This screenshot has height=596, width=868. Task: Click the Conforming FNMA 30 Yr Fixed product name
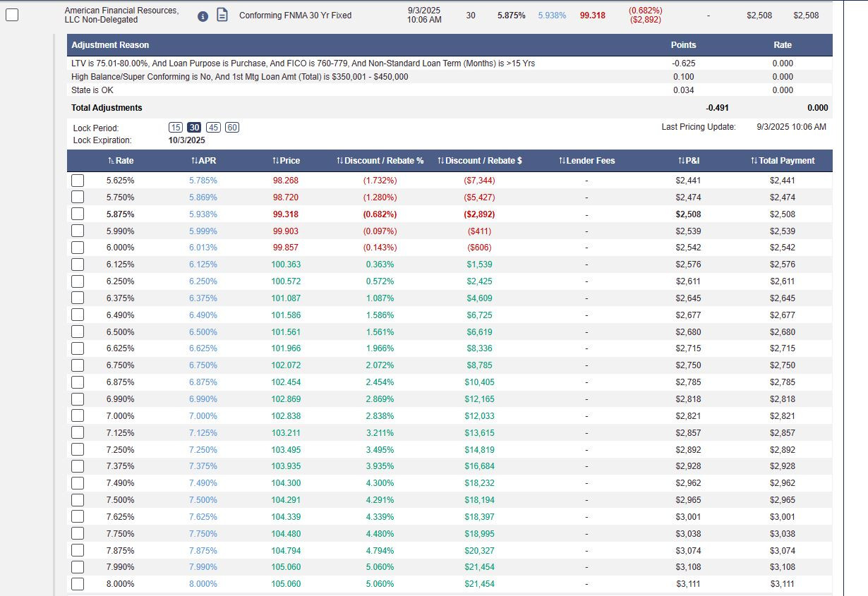coord(295,16)
